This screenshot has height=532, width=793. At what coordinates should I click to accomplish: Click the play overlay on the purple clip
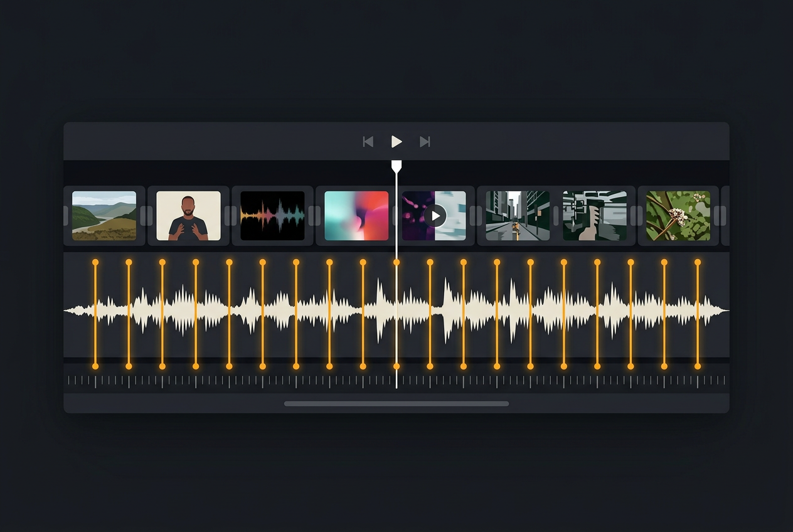pos(435,216)
